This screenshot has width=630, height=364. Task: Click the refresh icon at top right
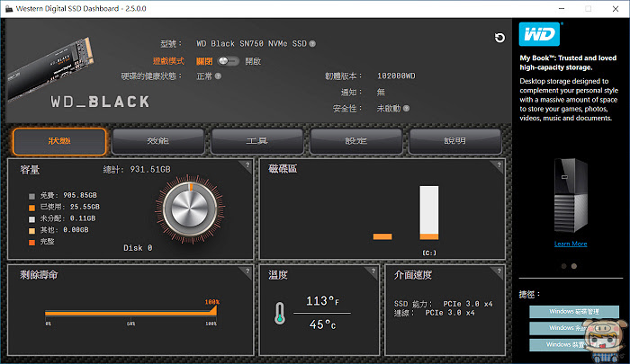pyautogui.click(x=499, y=38)
